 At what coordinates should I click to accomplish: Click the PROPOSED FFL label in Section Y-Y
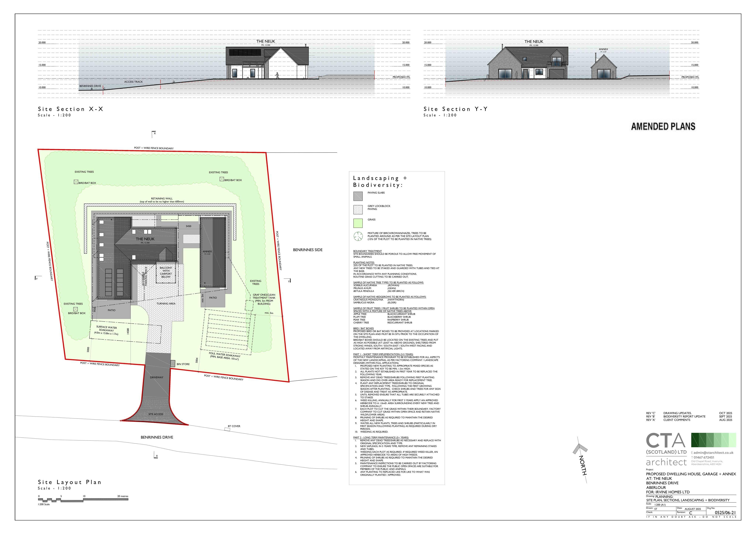coord(690,77)
